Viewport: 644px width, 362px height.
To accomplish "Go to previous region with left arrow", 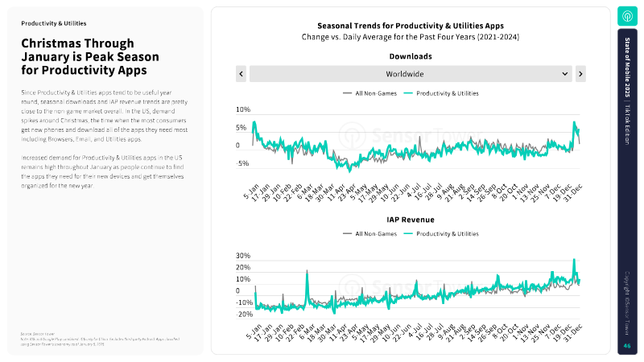I will (x=241, y=73).
